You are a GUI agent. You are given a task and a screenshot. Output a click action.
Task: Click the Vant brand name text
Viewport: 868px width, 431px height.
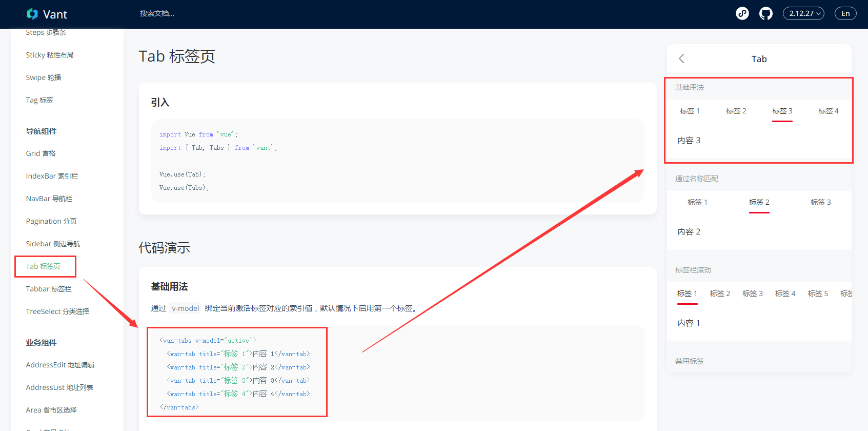[55, 14]
